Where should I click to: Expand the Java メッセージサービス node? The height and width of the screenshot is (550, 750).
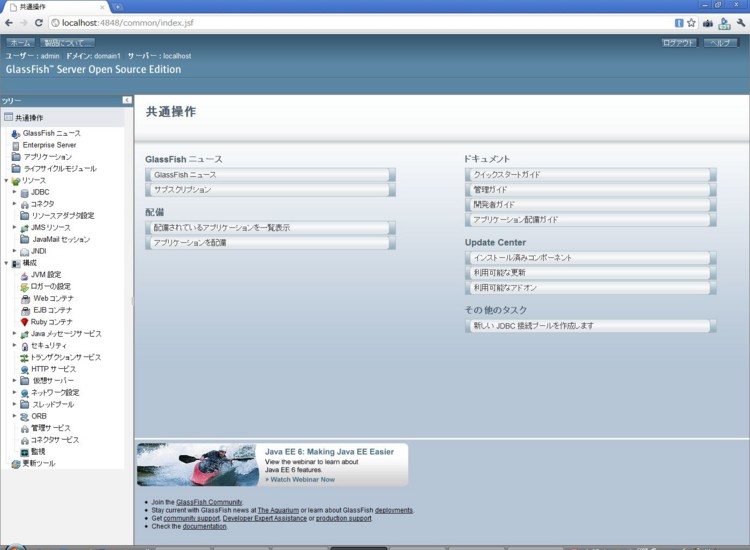(14, 333)
